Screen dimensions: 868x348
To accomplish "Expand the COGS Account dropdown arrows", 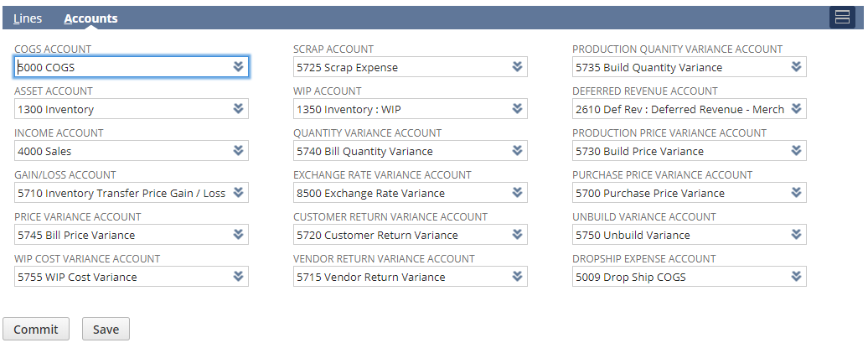I will click(x=238, y=66).
